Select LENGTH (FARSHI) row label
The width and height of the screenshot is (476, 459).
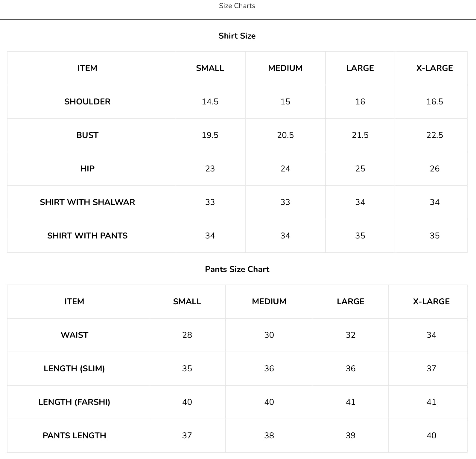74,402
